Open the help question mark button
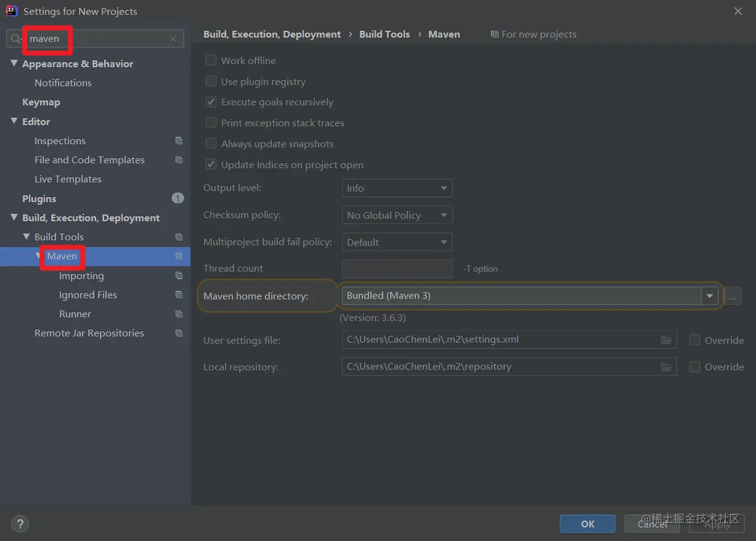 pyautogui.click(x=20, y=524)
